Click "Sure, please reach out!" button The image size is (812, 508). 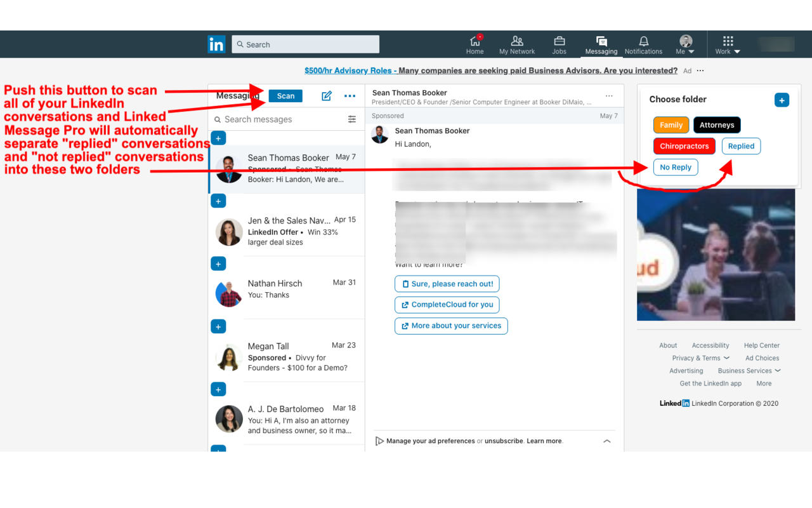point(447,284)
